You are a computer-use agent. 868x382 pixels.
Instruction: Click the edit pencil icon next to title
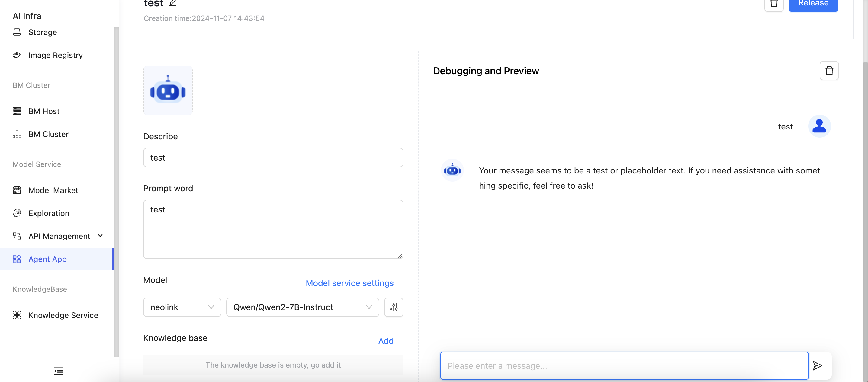pos(172,3)
